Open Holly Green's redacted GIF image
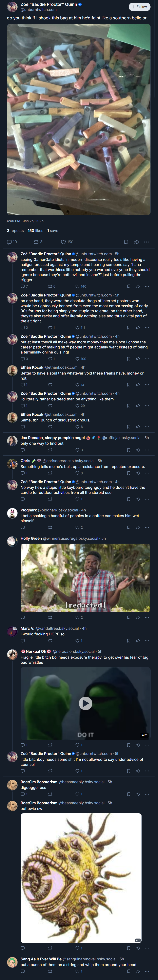The width and height of the screenshot is (158, 980). coord(85,578)
